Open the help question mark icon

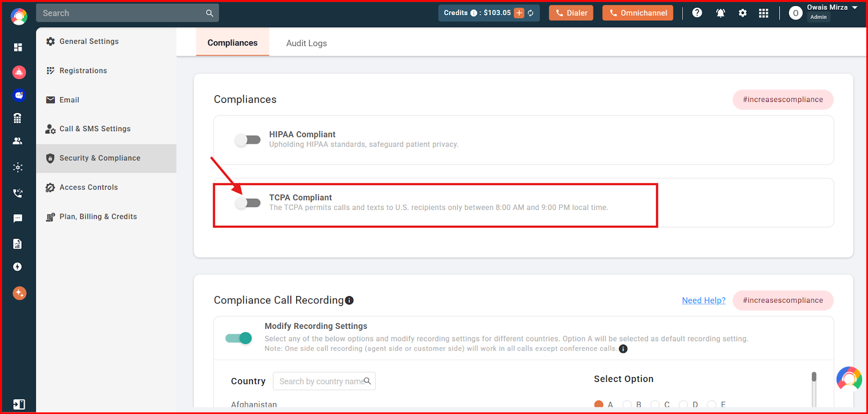click(x=697, y=12)
